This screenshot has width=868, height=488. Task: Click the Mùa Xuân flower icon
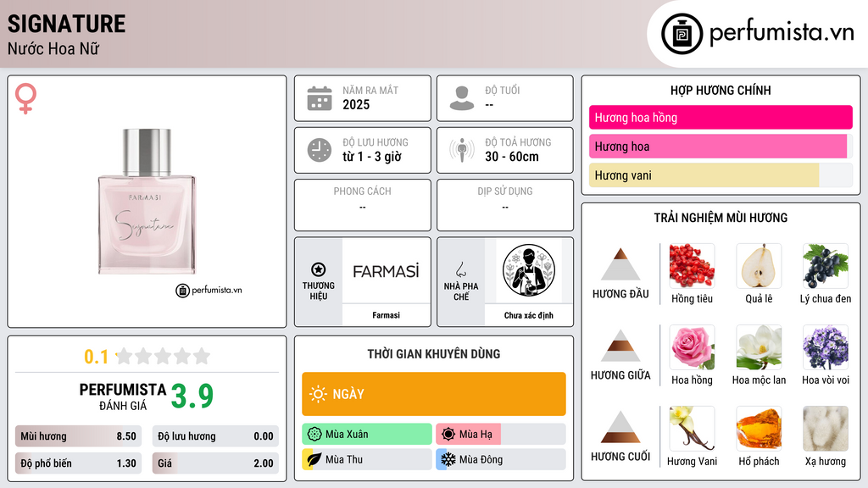pos(314,435)
